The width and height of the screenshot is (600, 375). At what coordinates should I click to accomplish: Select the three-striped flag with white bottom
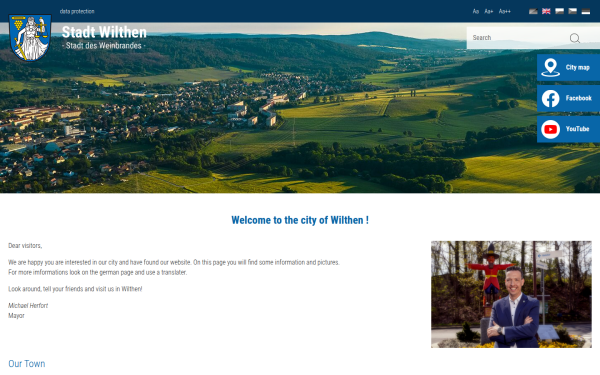pos(586,11)
